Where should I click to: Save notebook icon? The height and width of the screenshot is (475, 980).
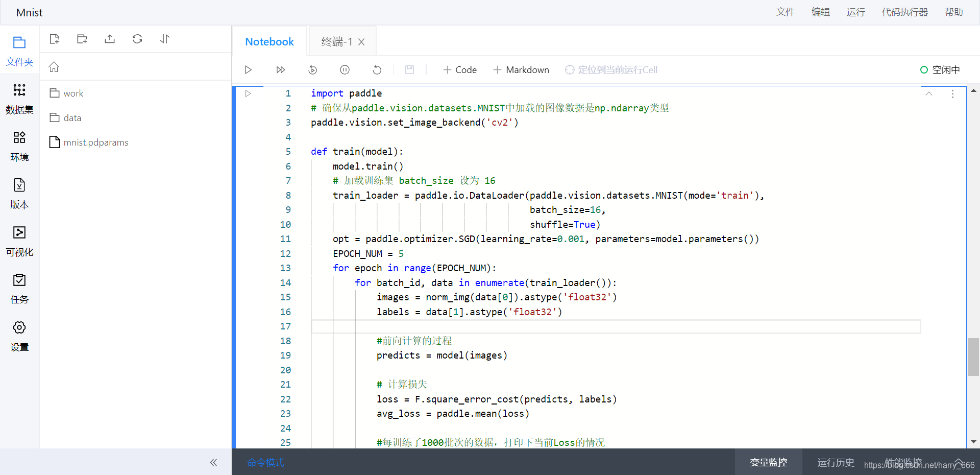409,70
